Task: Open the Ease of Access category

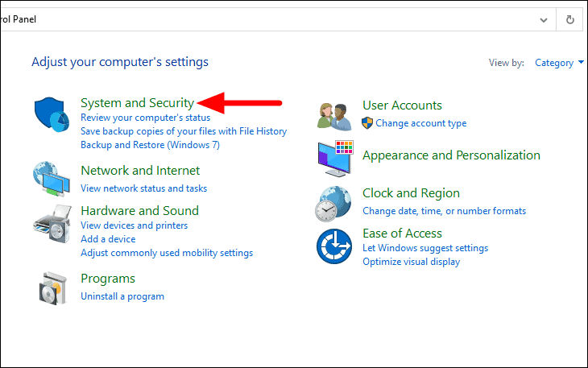Action: point(402,234)
